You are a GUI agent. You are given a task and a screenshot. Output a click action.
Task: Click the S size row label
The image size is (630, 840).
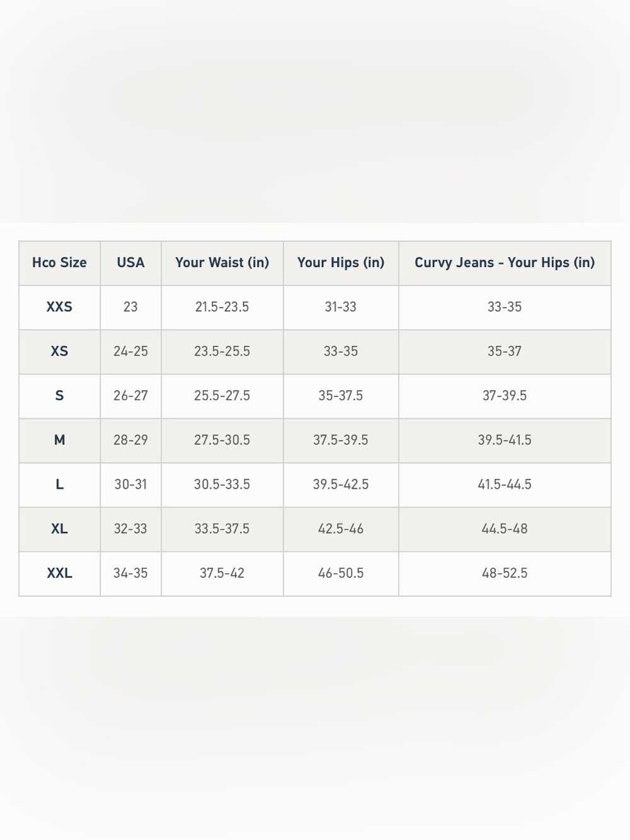59,396
